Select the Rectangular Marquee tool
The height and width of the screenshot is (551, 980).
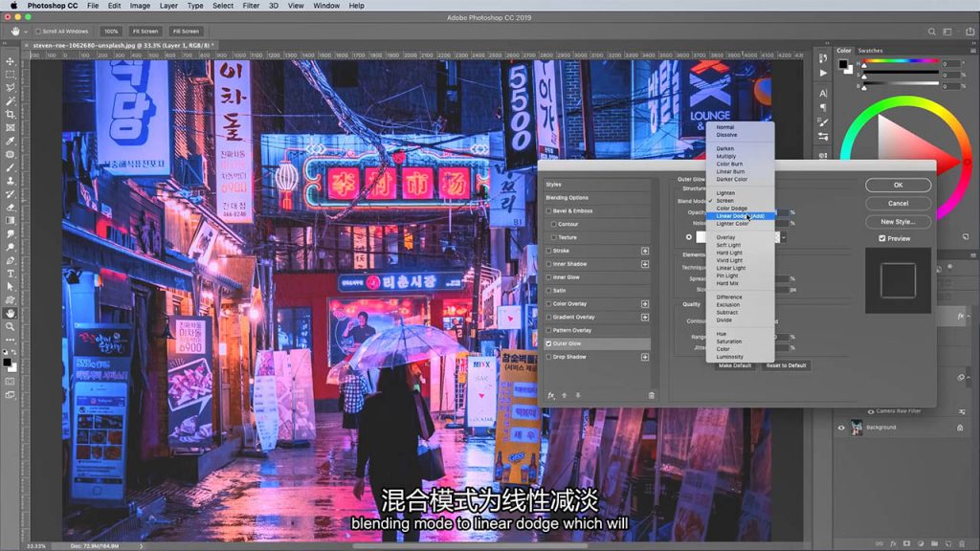[x=10, y=75]
